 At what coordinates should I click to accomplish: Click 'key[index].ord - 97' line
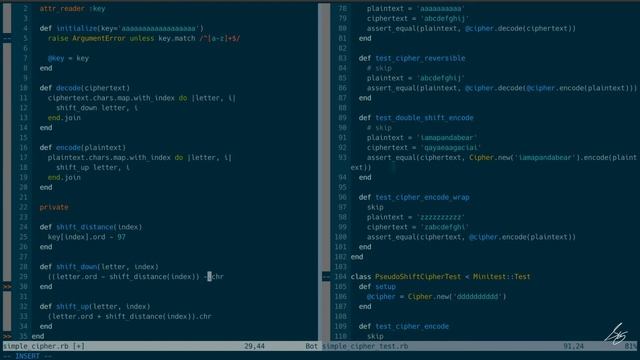[87, 237]
